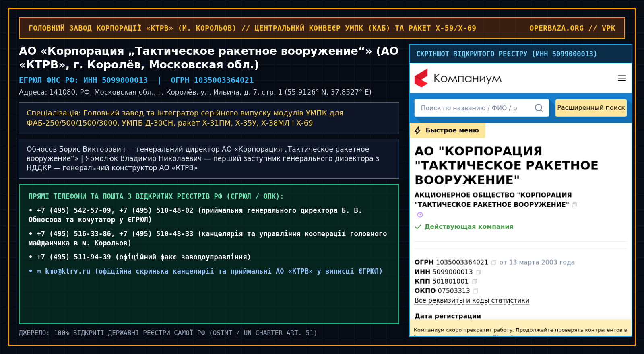
Task: Click the magnifier search icon
Action: (539, 108)
